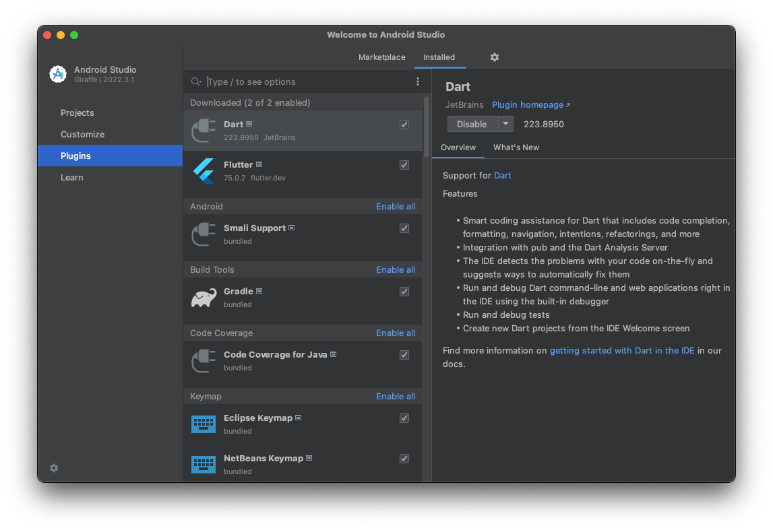Click the Dart link after Support for
Viewport: 773px width, 532px height.
(502, 175)
